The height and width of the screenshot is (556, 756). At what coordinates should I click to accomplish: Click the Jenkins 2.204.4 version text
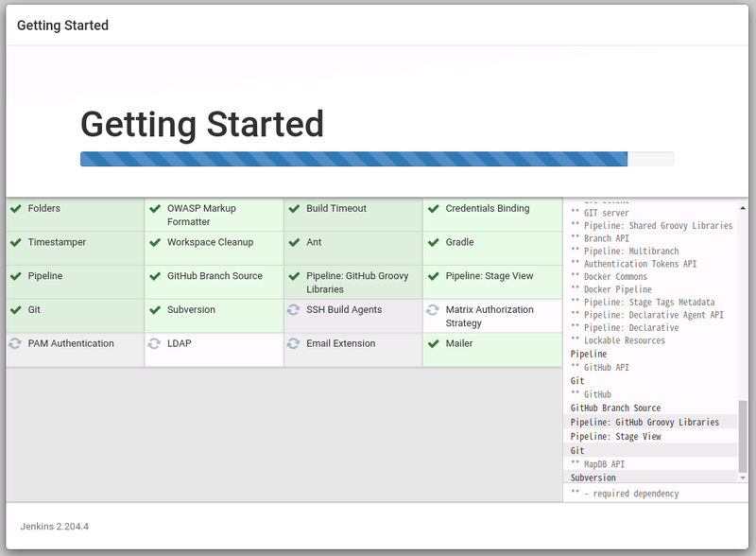tap(55, 527)
